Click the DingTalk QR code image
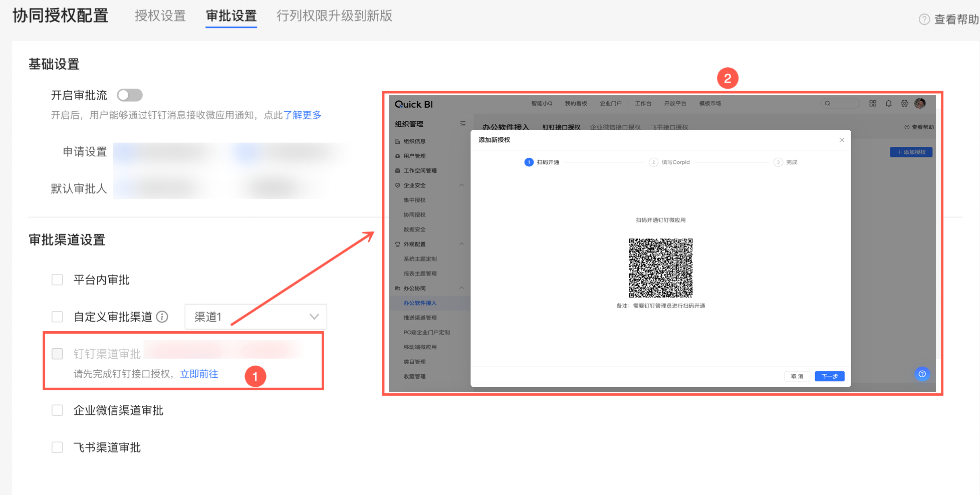980x495 pixels. [x=661, y=268]
